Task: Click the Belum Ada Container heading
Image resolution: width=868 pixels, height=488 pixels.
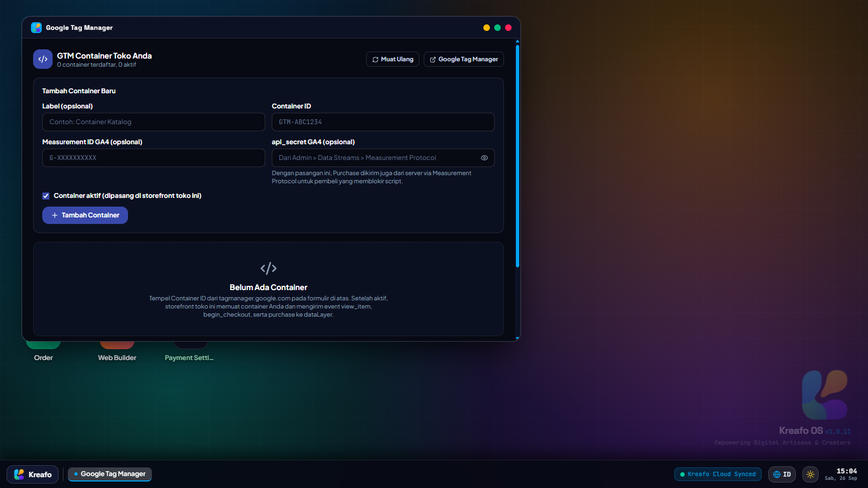Action: tap(269, 287)
